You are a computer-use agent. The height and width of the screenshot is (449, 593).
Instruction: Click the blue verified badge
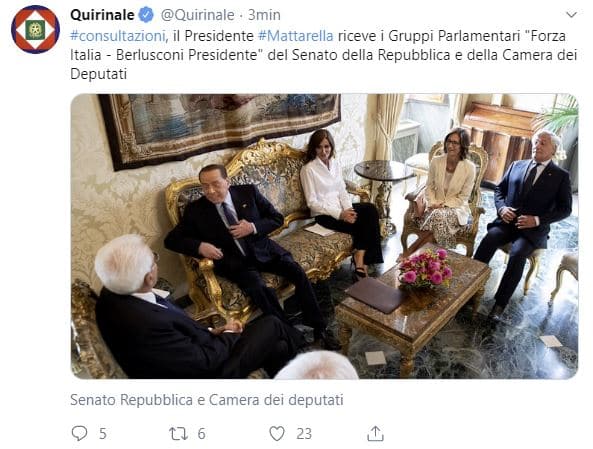click(x=147, y=15)
